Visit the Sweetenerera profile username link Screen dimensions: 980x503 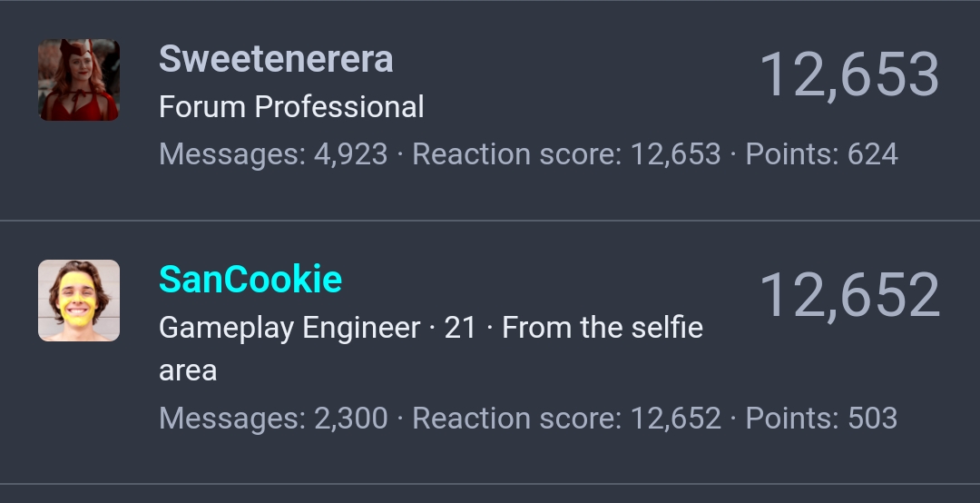coord(276,59)
